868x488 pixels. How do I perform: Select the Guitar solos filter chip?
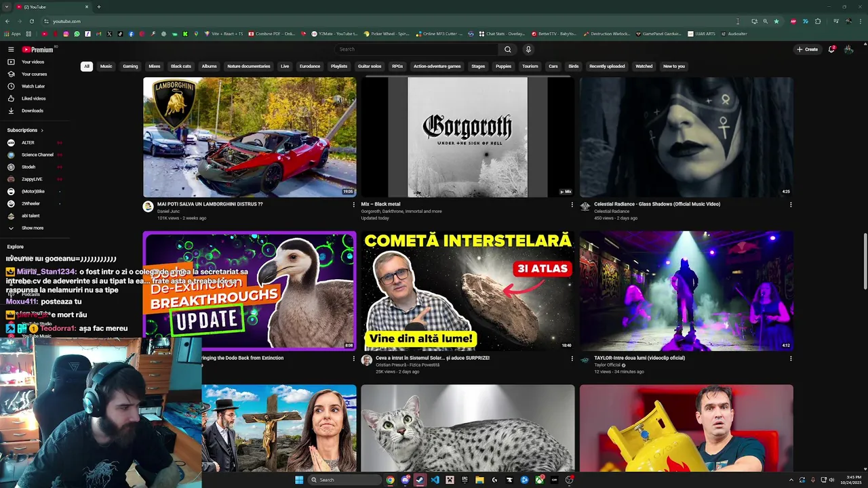tap(370, 66)
